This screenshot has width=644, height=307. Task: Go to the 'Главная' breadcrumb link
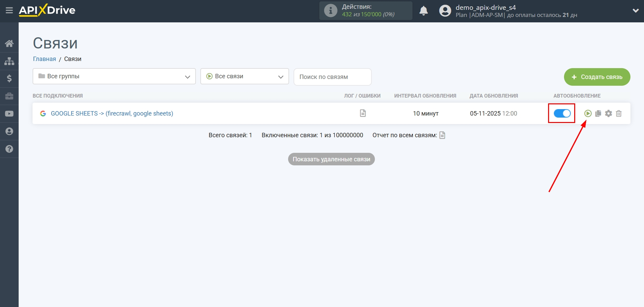(44, 59)
